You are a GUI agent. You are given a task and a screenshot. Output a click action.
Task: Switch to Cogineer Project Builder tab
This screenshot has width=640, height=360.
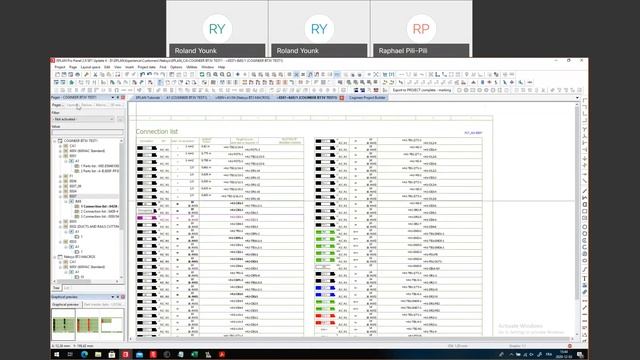pyautogui.click(x=367, y=98)
